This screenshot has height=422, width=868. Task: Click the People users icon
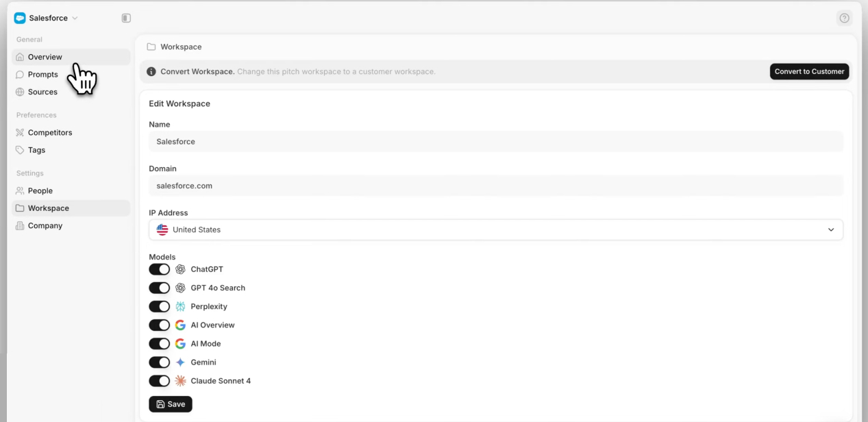(x=20, y=191)
